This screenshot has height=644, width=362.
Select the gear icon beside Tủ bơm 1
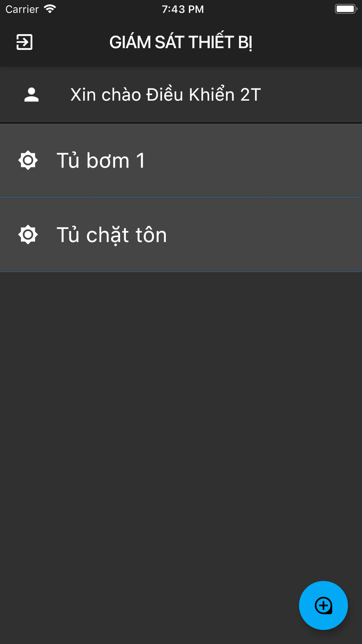(x=28, y=160)
